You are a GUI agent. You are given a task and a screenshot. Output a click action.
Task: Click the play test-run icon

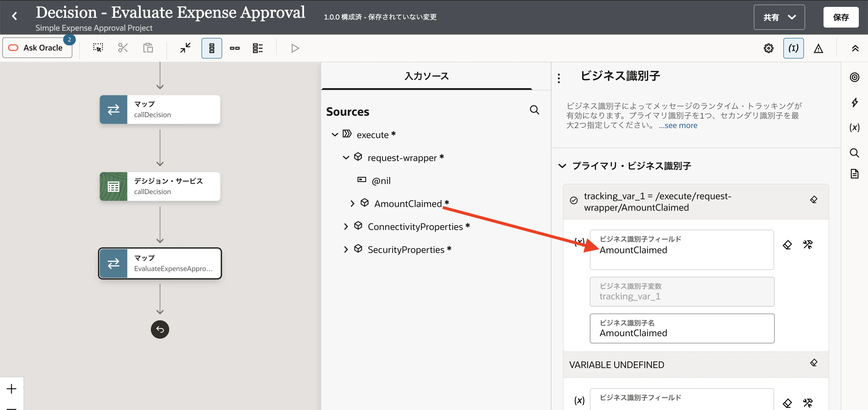coord(295,48)
